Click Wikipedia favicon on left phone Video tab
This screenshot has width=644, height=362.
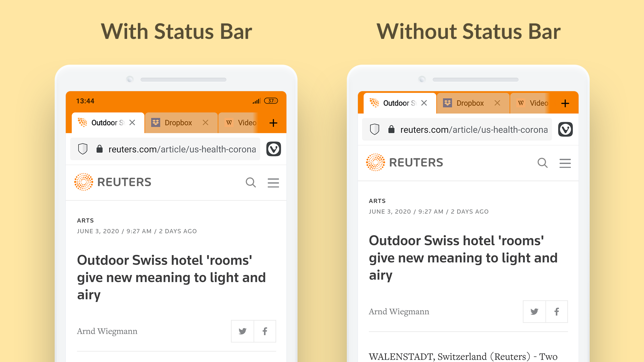[229, 123]
